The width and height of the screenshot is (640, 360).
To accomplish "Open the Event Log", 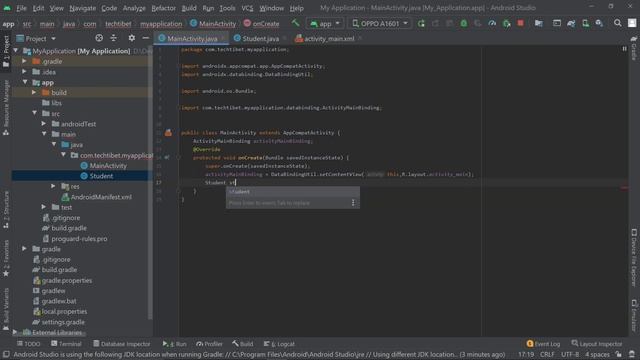I will (543, 344).
